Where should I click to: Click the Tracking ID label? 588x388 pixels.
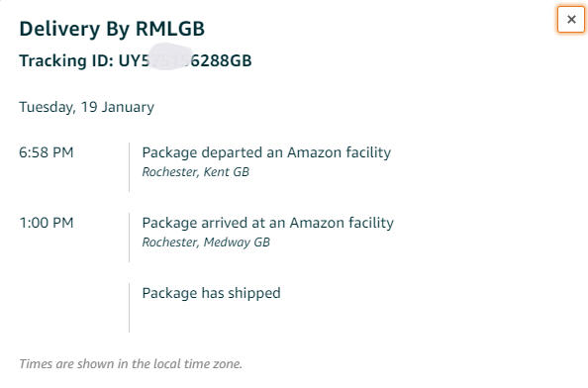coord(66,60)
